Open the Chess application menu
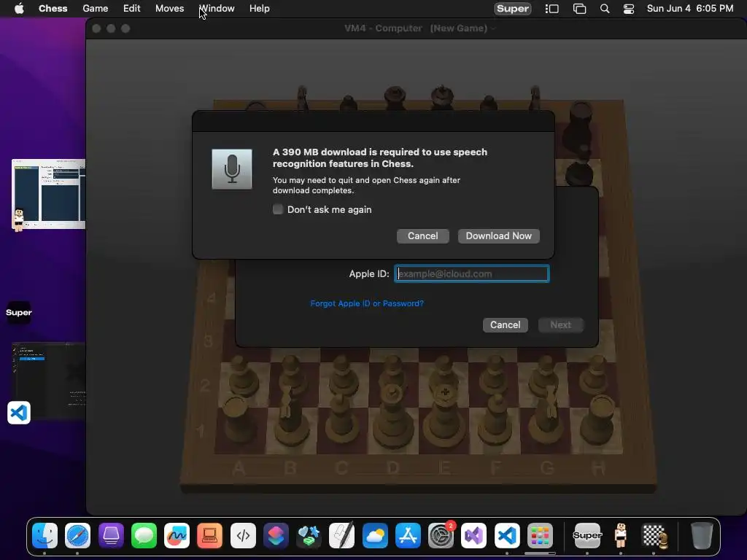 click(x=53, y=9)
